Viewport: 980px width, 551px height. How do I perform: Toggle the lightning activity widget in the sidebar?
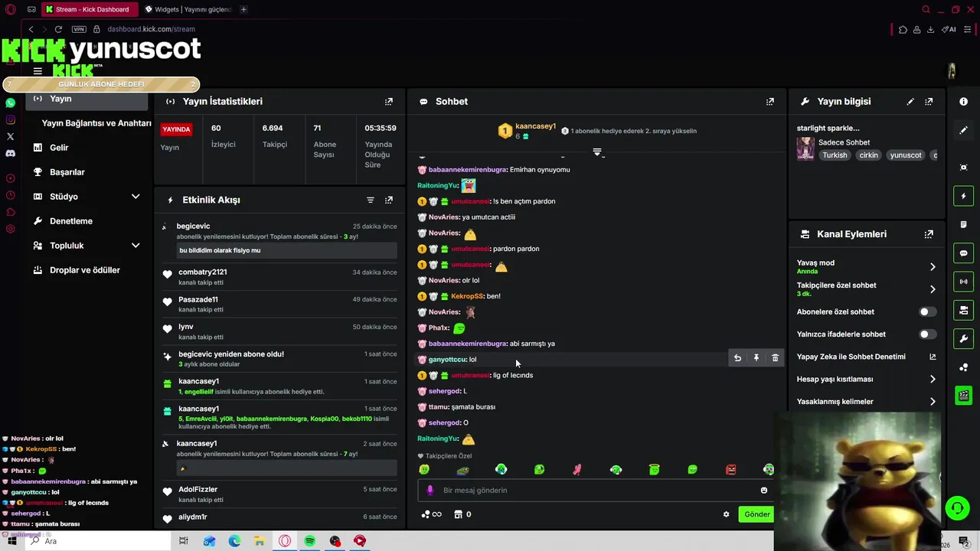point(964,197)
